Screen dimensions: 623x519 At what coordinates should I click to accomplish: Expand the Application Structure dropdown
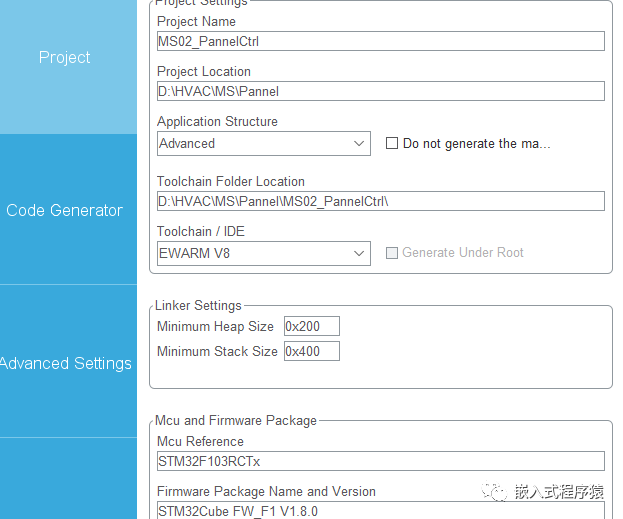tap(264, 143)
